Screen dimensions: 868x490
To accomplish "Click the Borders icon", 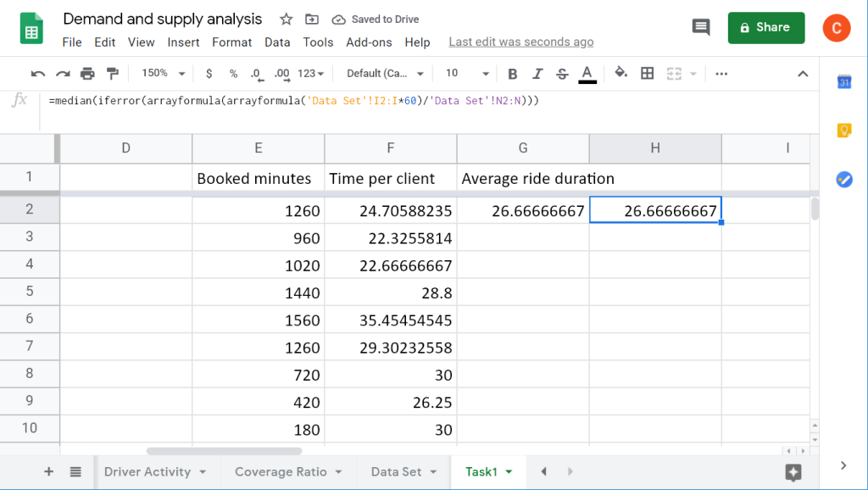I will (647, 74).
